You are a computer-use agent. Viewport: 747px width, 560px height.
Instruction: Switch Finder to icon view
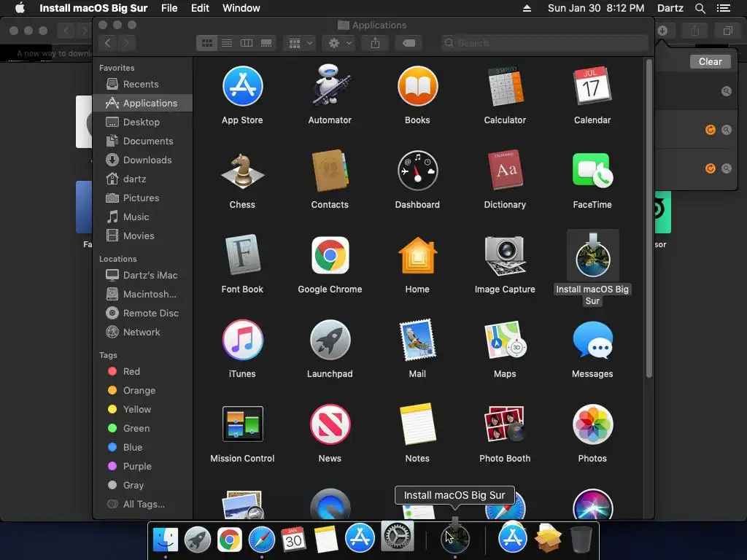pos(206,43)
